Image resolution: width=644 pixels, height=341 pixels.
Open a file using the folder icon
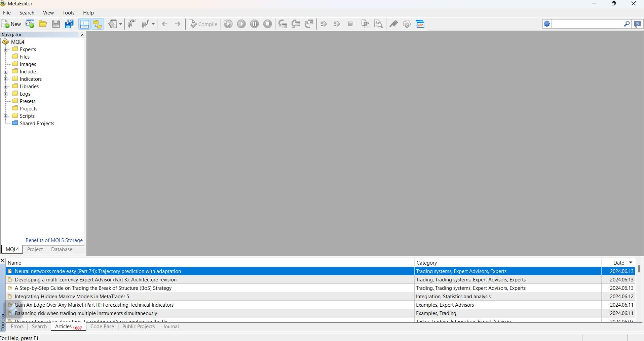[43, 24]
